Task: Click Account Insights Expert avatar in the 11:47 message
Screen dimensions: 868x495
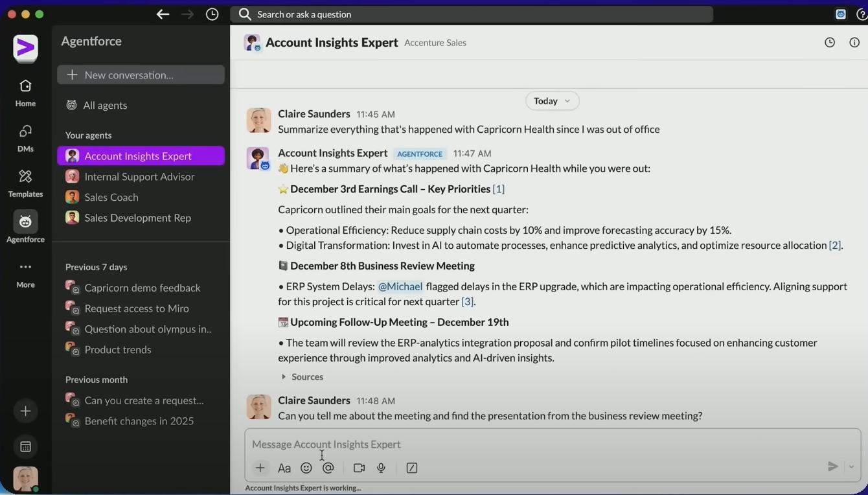Action: (x=258, y=159)
